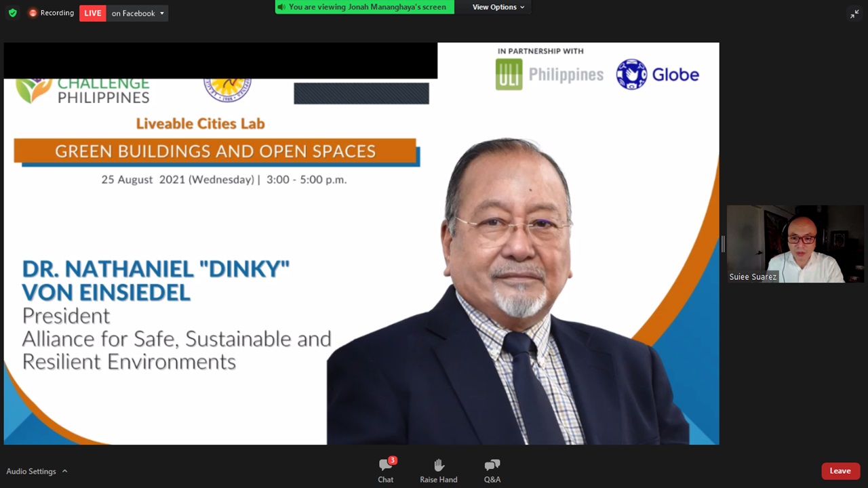Click the exit full screen icon
The image size is (868, 488).
click(854, 14)
